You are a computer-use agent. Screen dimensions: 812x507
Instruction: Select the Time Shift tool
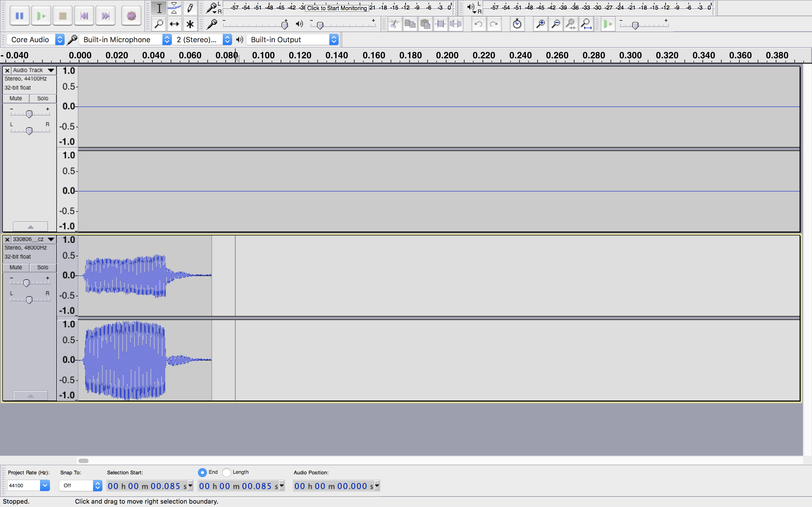[x=174, y=24]
